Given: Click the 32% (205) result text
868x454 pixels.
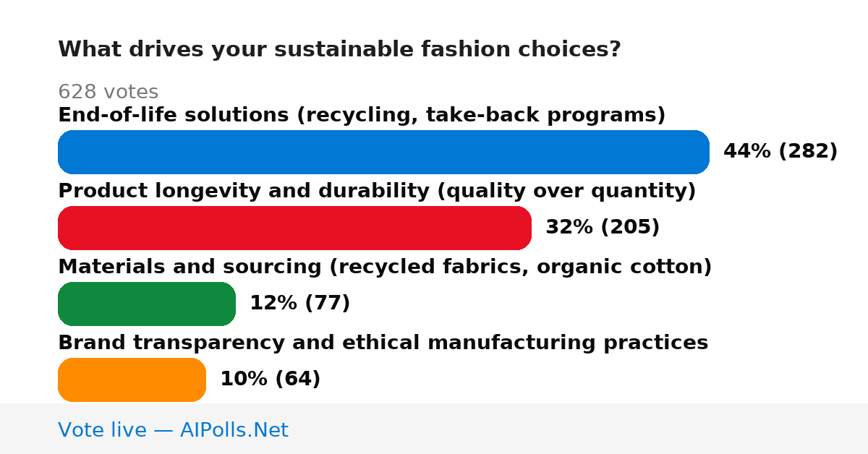Looking at the screenshot, I should pos(603,228).
